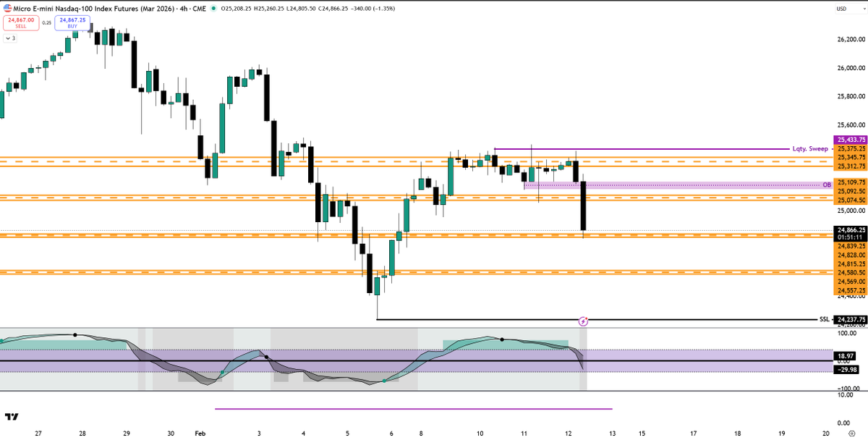Click the 24,557.25 orange price label

851,290
